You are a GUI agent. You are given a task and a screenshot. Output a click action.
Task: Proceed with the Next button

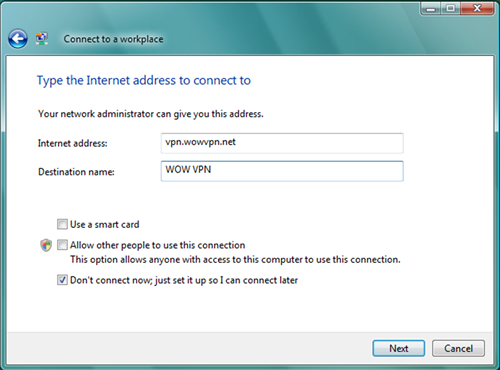(x=399, y=348)
